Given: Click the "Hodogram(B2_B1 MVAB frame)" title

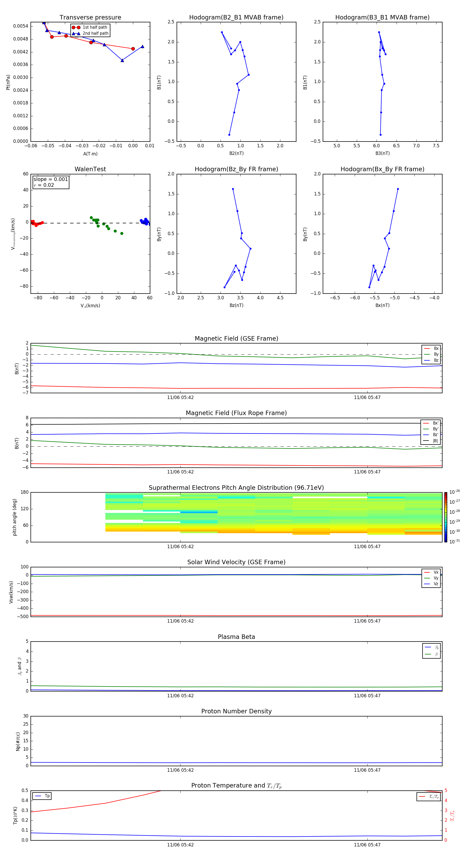Looking at the screenshot, I should 236,18.
